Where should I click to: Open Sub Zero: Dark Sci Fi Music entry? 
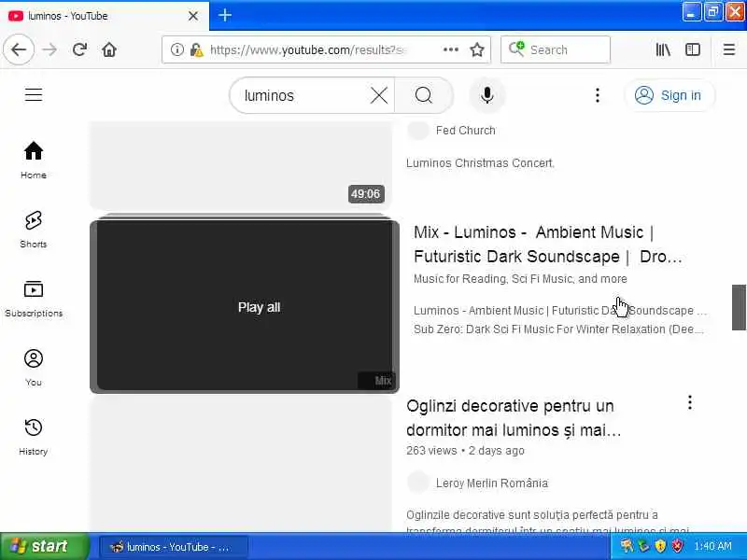click(558, 329)
